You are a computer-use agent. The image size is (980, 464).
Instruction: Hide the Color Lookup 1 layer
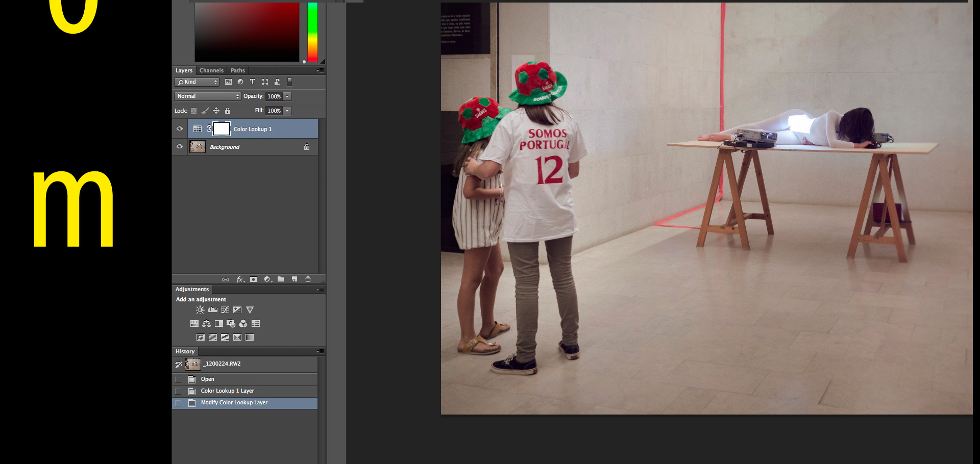click(180, 129)
